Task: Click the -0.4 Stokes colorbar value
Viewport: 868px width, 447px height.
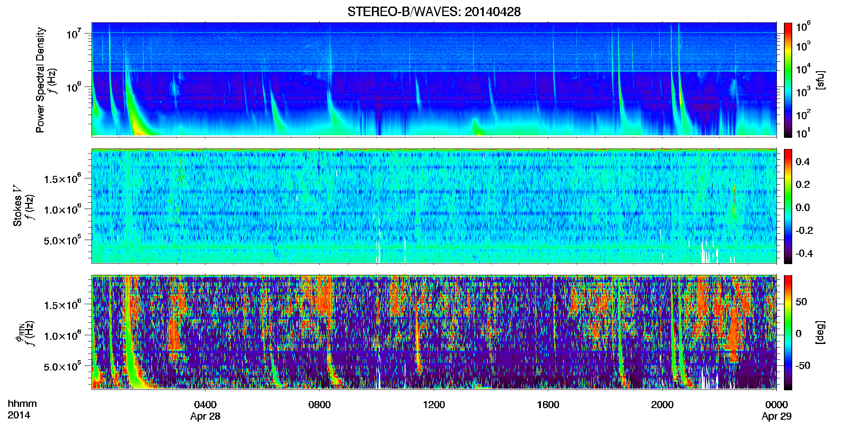Action: (804, 254)
